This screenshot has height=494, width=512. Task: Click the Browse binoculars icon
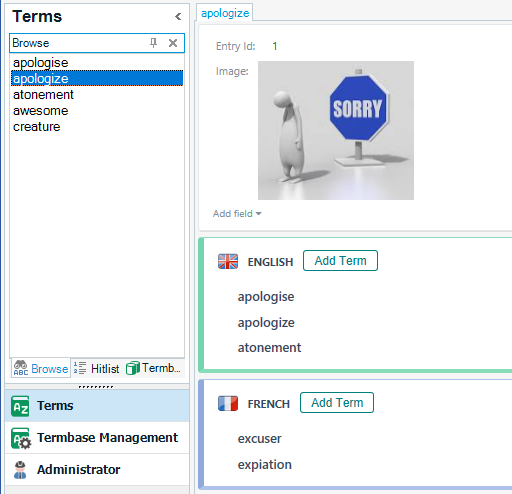(21, 368)
